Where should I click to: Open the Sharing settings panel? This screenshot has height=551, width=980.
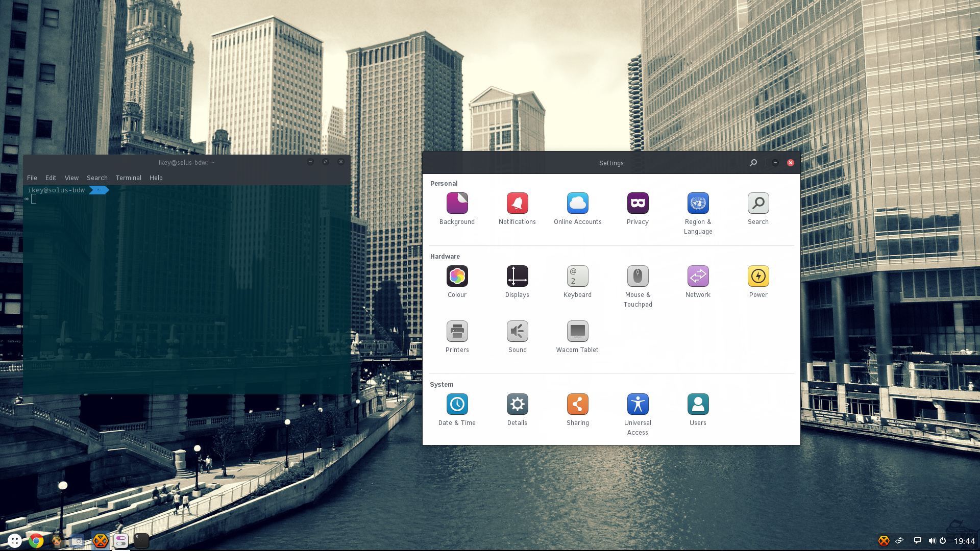point(577,410)
